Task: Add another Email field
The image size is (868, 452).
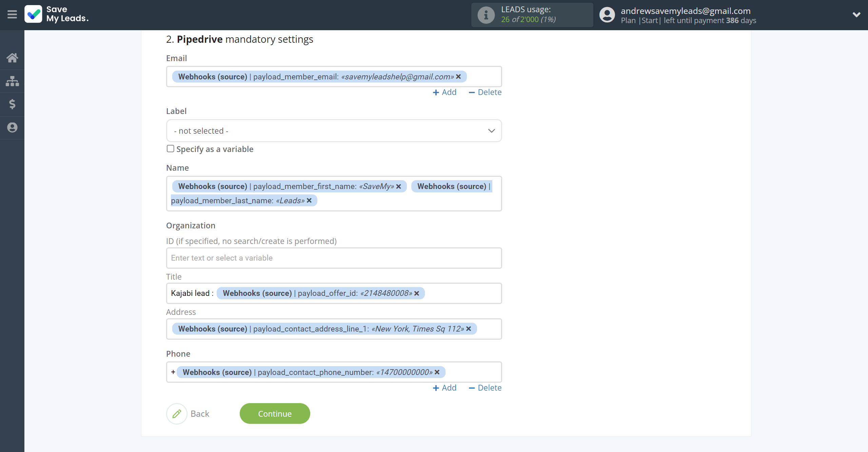Action: 445,92
